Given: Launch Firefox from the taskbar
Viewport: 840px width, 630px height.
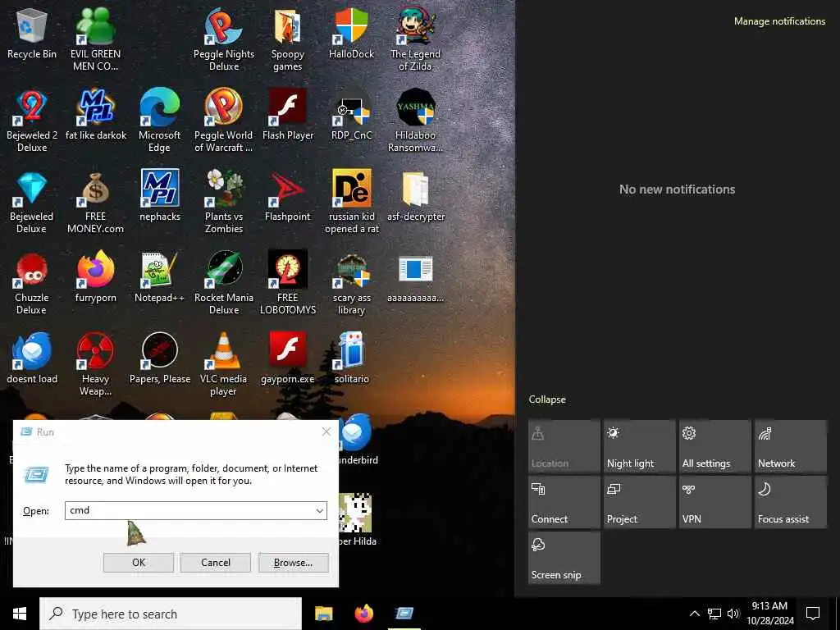Looking at the screenshot, I should click(364, 614).
